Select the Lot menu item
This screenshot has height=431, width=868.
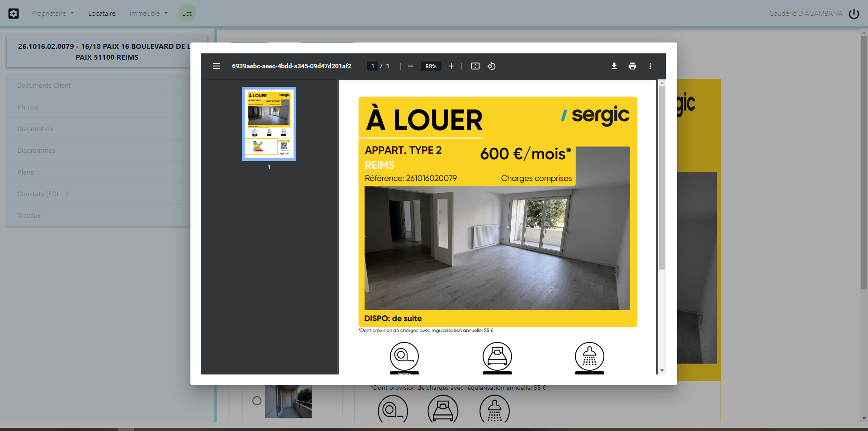(x=187, y=14)
